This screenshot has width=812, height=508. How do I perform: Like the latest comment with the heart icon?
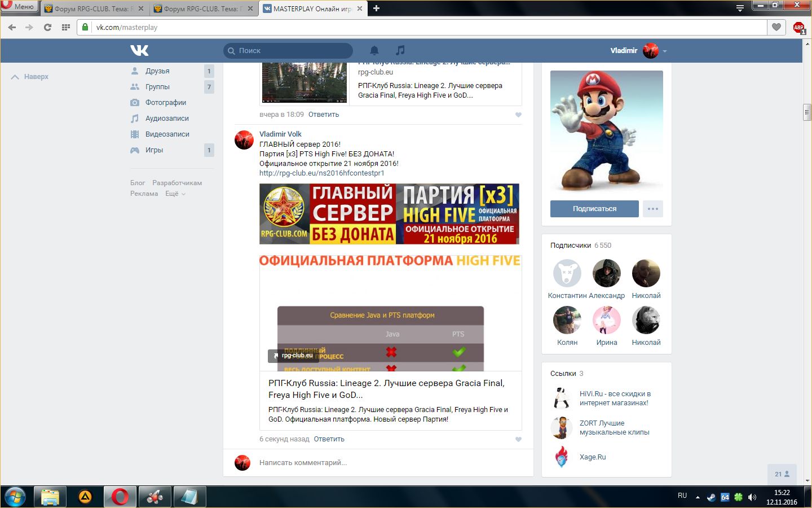pos(518,439)
